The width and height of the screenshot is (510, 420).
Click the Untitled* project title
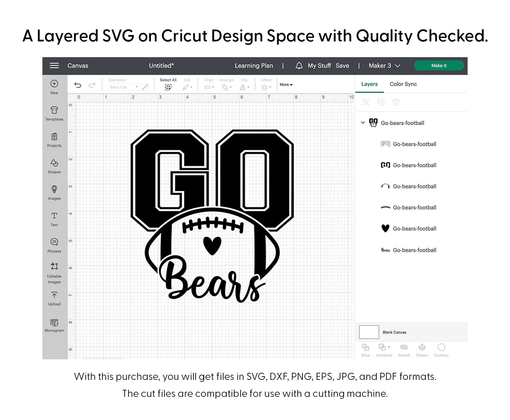(x=161, y=66)
